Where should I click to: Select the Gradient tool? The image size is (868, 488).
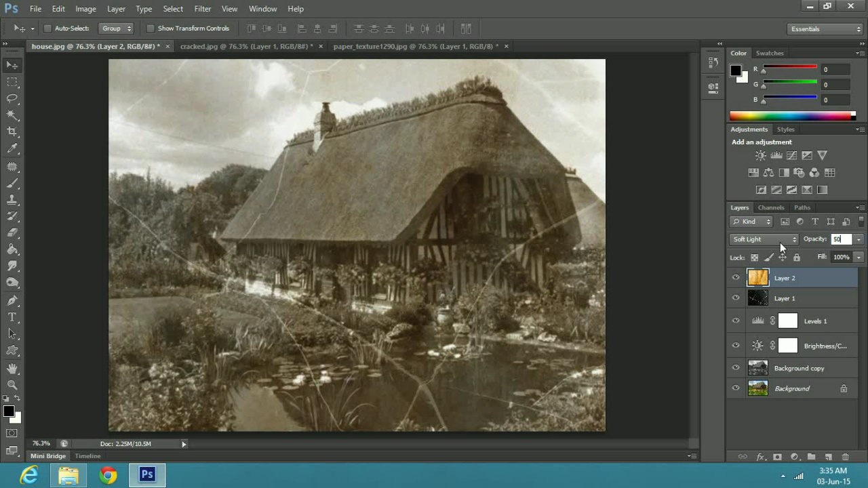(x=12, y=249)
